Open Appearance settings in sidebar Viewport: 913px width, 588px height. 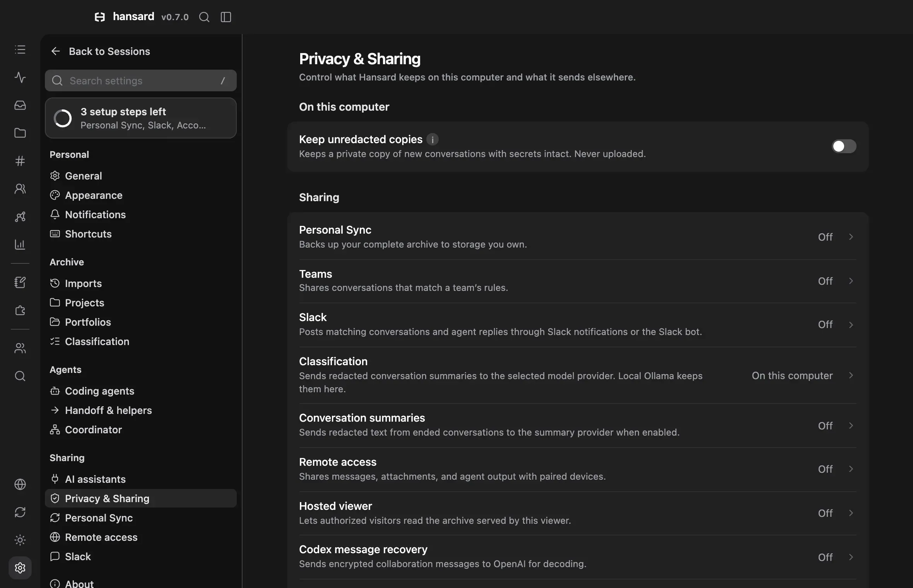click(x=141, y=195)
